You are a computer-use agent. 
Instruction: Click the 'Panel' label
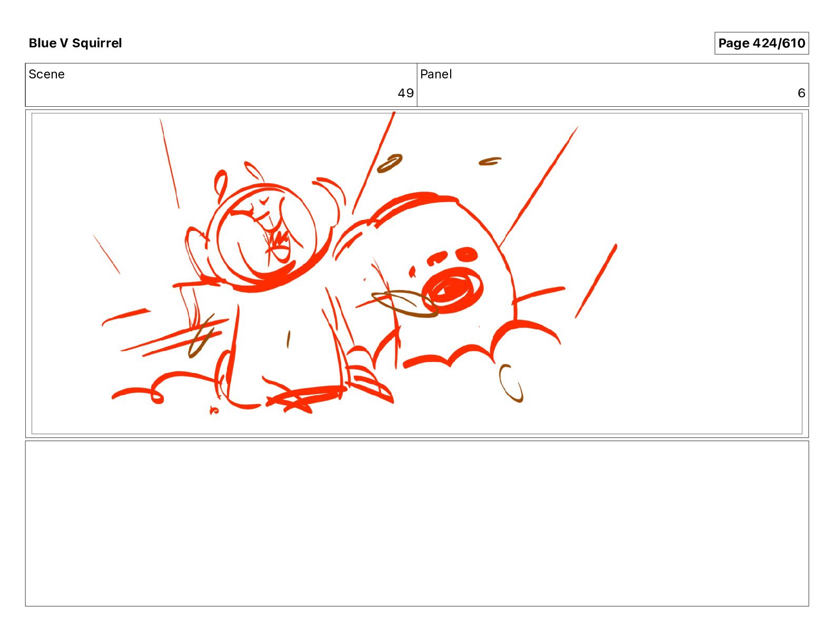coord(436,74)
